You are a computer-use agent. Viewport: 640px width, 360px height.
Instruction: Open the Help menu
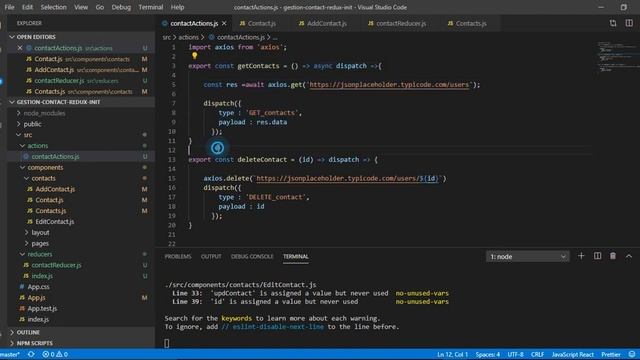coord(177,7)
